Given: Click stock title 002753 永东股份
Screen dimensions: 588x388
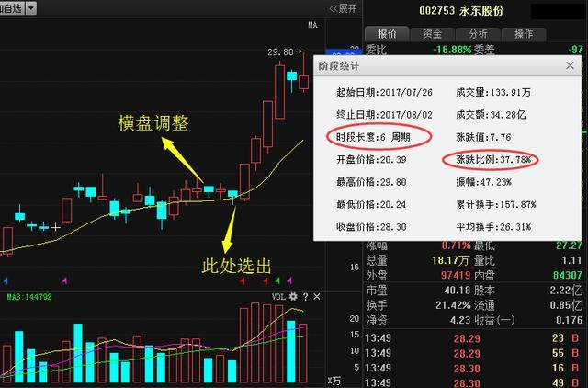Looking at the screenshot, I should point(461,10).
